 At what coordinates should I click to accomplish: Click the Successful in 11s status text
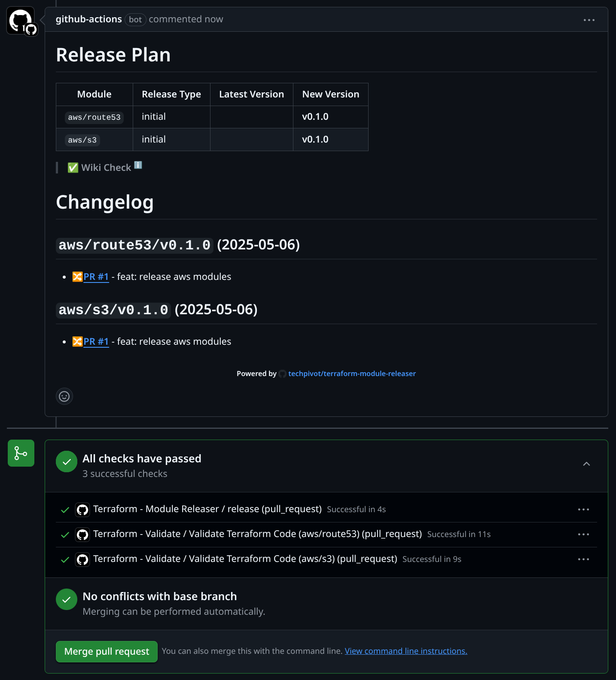pyautogui.click(x=459, y=534)
